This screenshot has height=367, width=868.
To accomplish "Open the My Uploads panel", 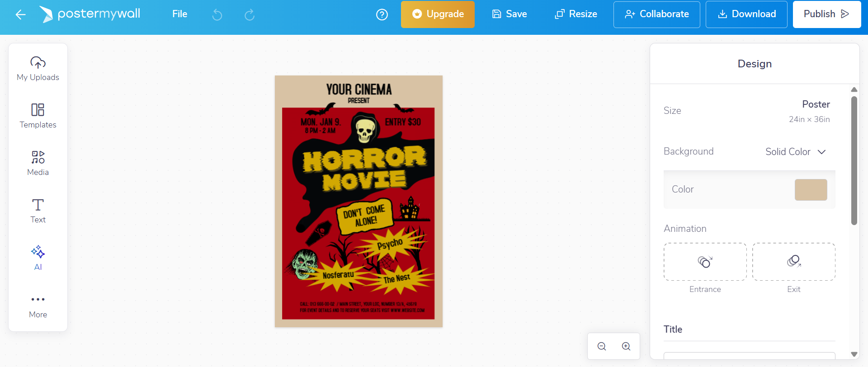I will point(38,69).
